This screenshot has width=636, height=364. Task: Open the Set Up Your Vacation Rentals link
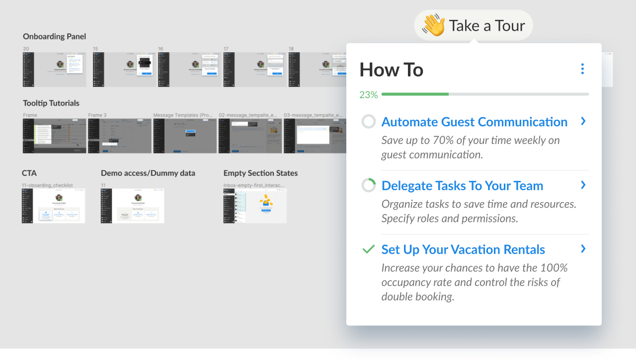(463, 250)
